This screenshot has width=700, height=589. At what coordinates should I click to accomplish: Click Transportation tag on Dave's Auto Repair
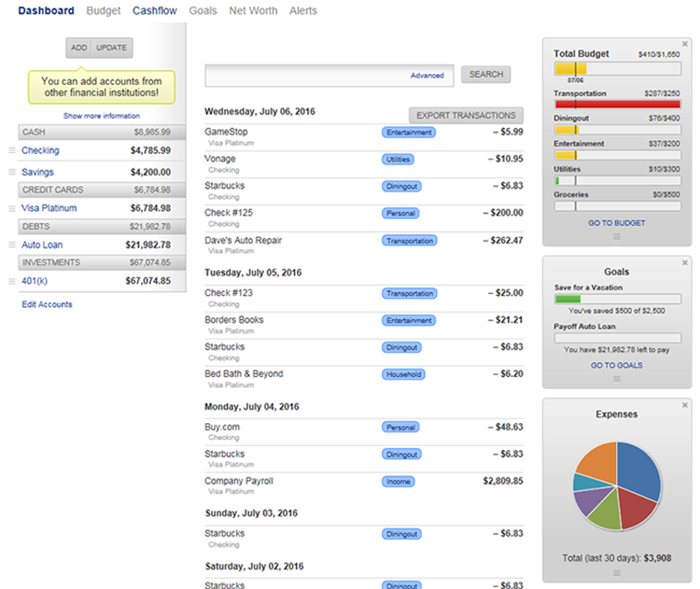point(409,241)
